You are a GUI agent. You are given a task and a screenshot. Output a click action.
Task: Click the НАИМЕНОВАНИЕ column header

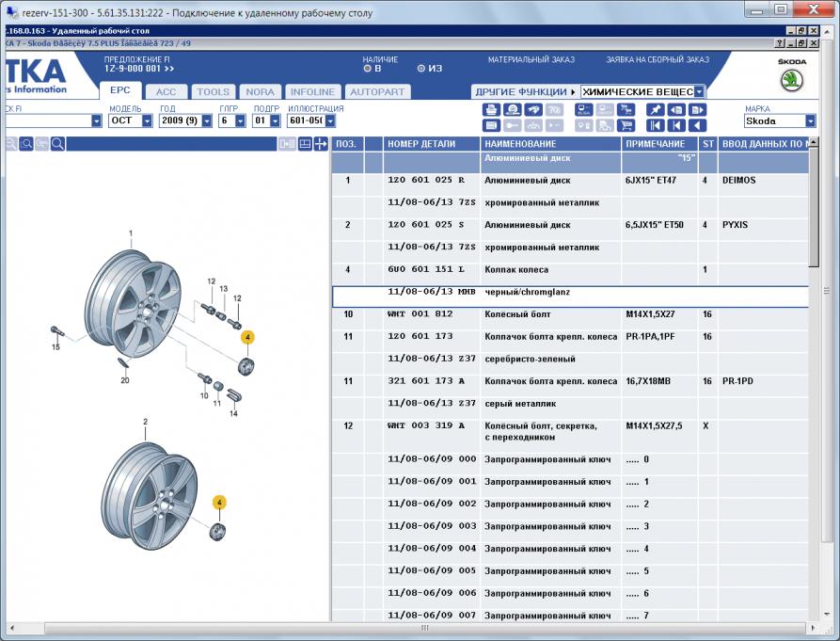point(550,144)
